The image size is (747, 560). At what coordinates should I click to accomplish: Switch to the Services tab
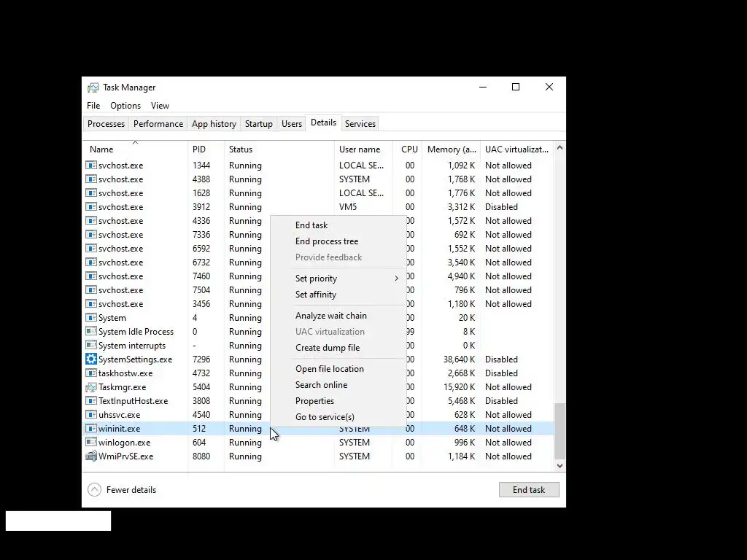pos(360,124)
